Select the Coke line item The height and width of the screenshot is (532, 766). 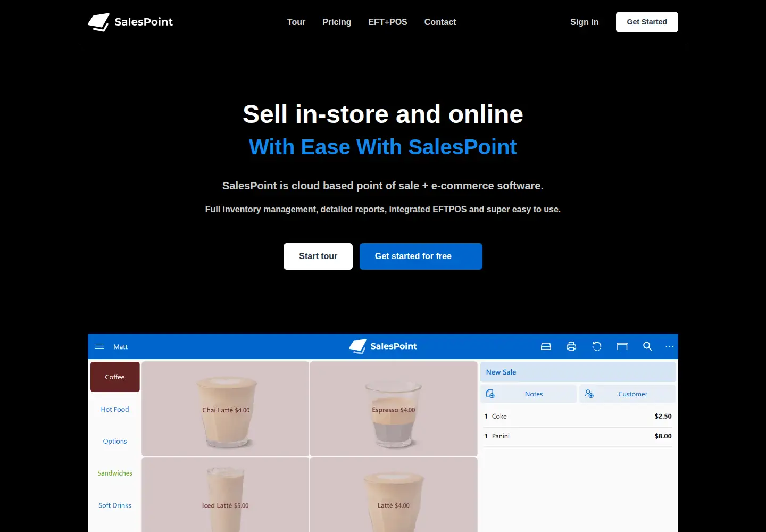tap(578, 416)
